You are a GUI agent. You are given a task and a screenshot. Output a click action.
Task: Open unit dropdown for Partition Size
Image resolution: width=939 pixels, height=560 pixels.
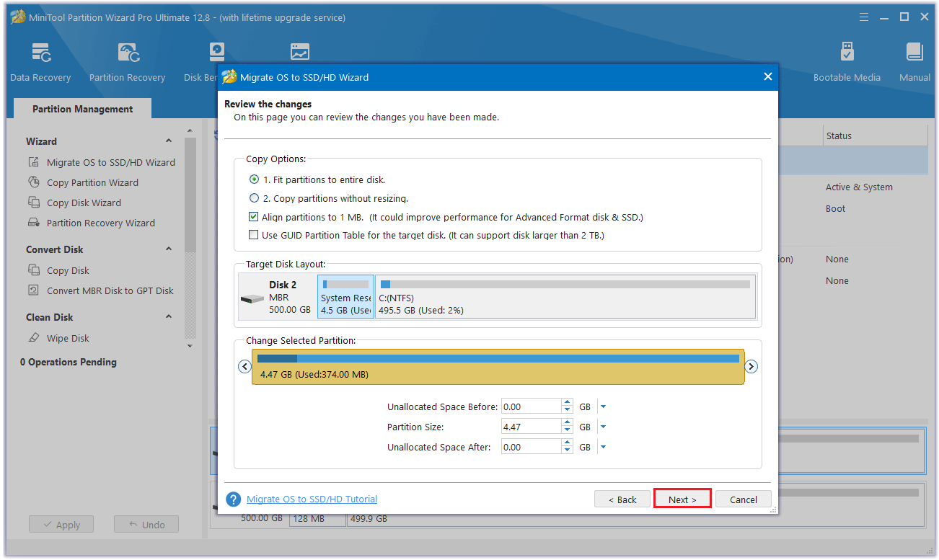[603, 427]
